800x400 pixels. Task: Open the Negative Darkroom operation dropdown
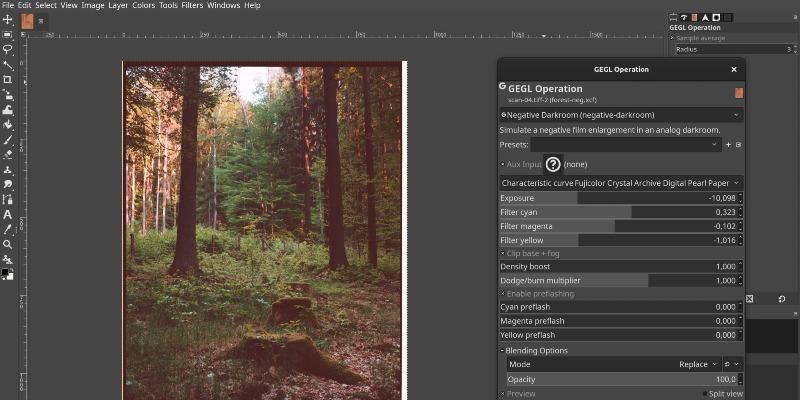pyautogui.click(x=619, y=115)
